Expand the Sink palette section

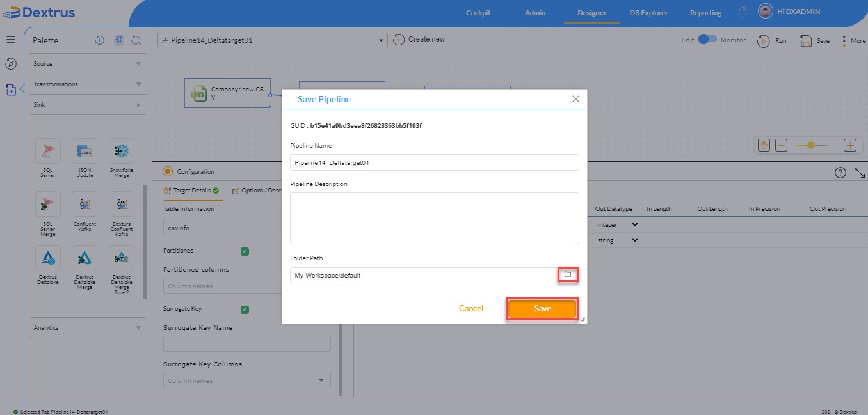click(88, 104)
